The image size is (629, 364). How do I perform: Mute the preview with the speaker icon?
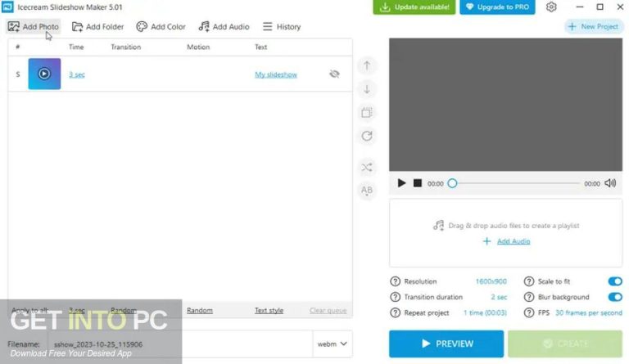point(610,183)
